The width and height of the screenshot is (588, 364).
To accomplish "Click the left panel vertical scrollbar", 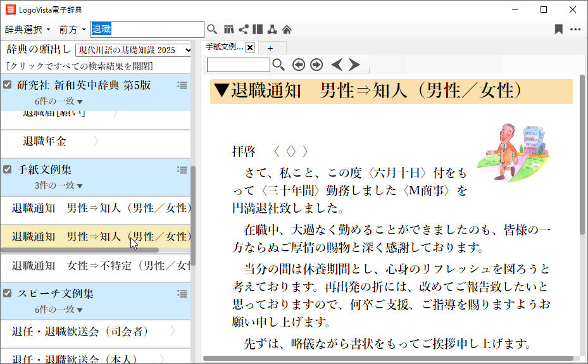I will click(193, 215).
